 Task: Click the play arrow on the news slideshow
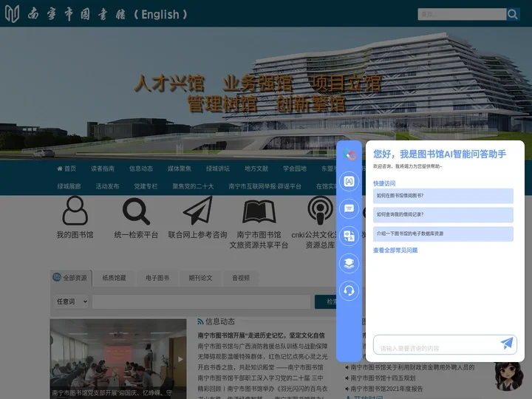(180, 359)
